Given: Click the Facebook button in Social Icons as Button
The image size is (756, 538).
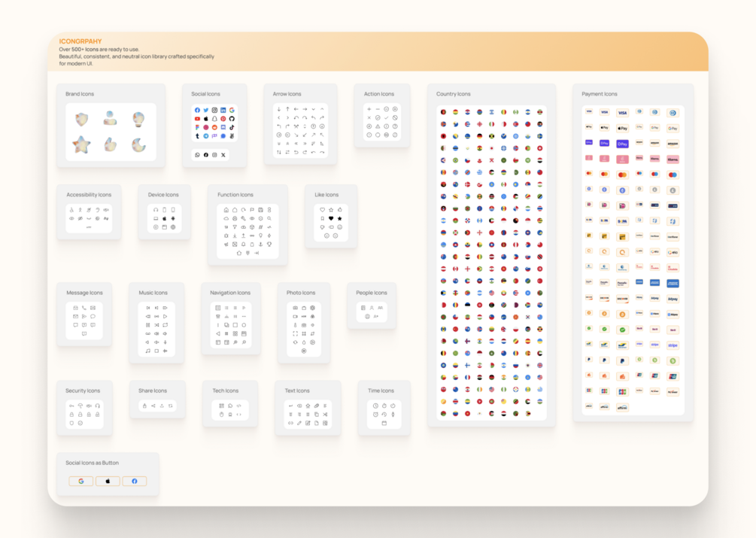Looking at the screenshot, I should coord(135,481).
